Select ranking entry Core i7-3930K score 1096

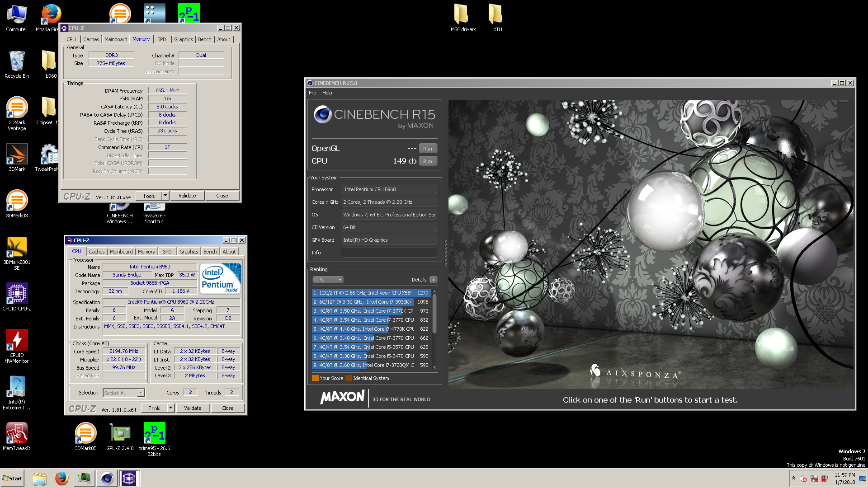pyautogui.click(x=371, y=302)
